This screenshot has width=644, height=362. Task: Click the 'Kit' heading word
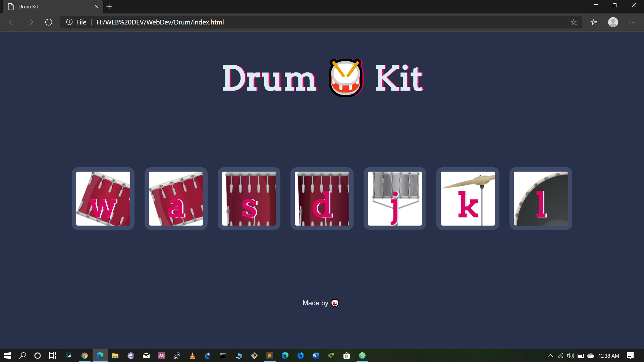point(399,78)
